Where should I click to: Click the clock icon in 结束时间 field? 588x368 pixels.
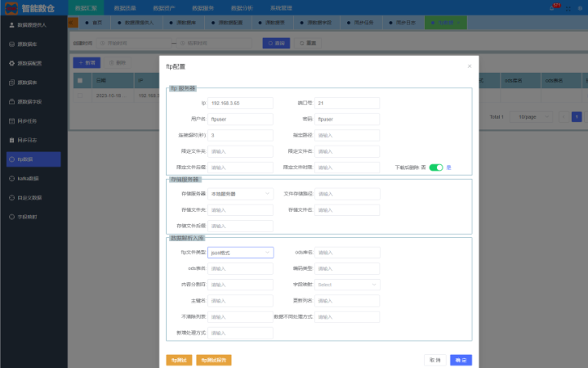[x=183, y=43]
